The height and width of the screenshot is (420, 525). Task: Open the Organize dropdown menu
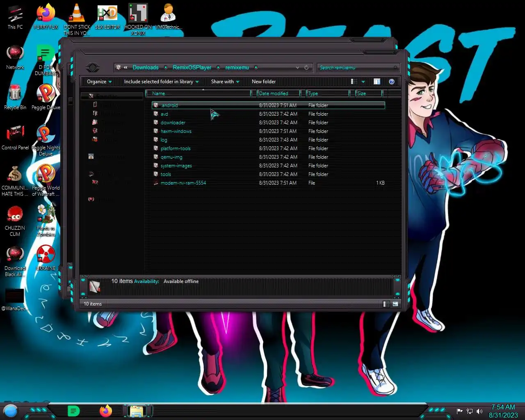click(x=99, y=82)
